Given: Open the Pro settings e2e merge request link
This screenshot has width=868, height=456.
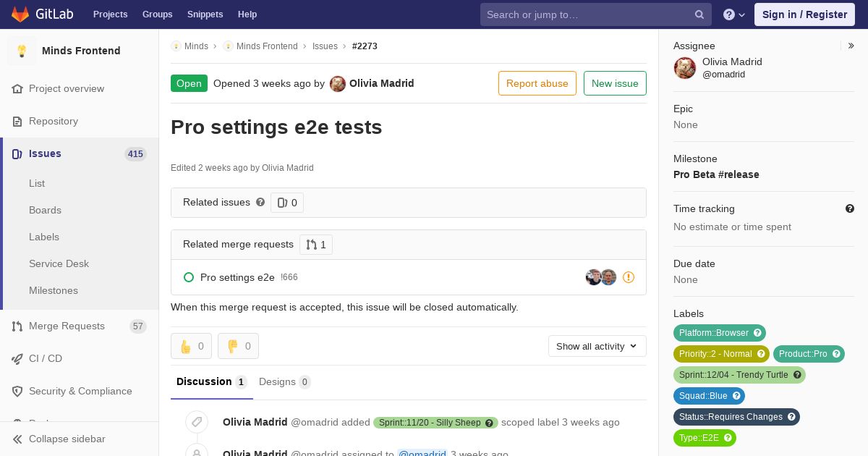Looking at the screenshot, I should (237, 277).
